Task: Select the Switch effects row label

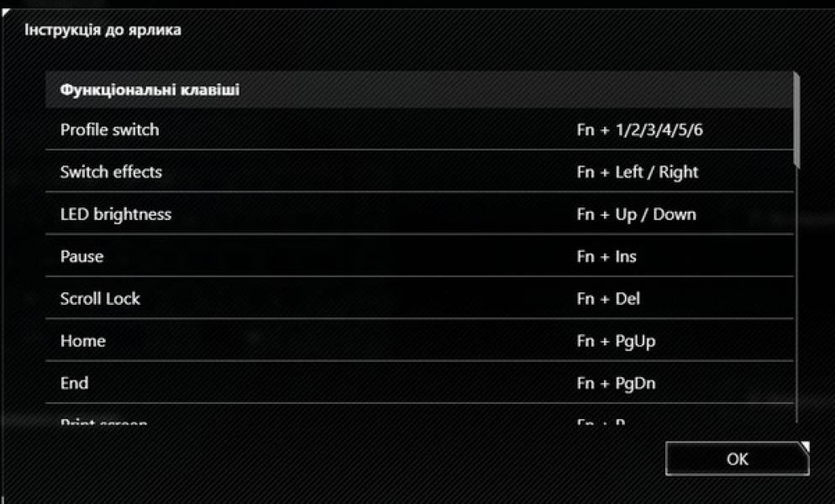Action: (x=111, y=172)
